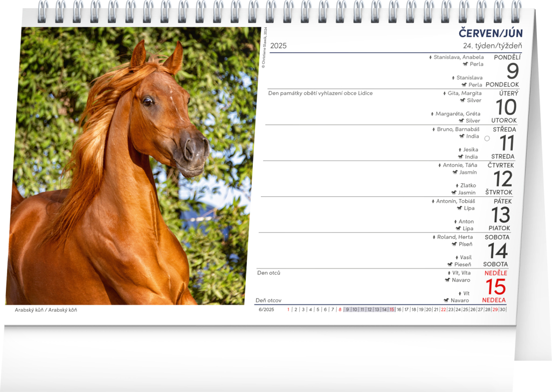Viewport: 552px width, 392px height.
Task: Click the icon before Bruno, Barnabáš
Action: 433,129
